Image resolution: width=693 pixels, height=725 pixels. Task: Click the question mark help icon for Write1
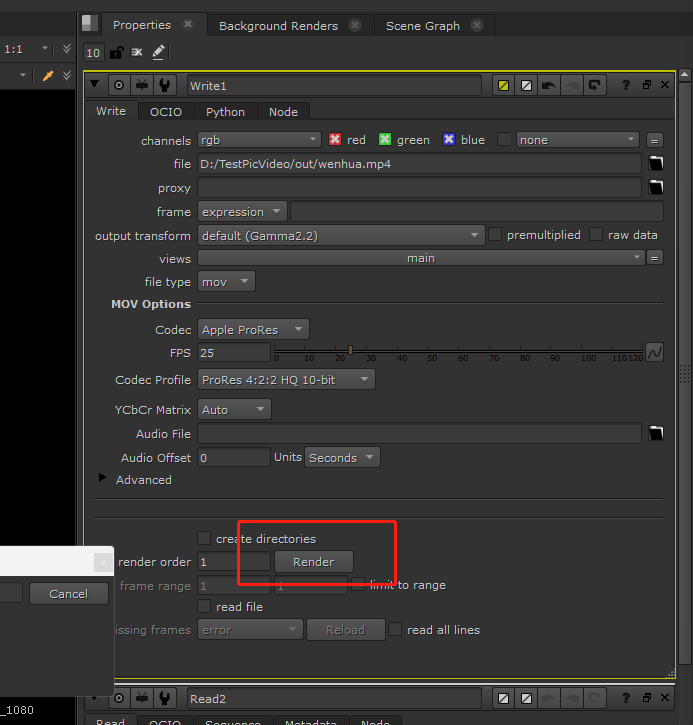coord(626,86)
